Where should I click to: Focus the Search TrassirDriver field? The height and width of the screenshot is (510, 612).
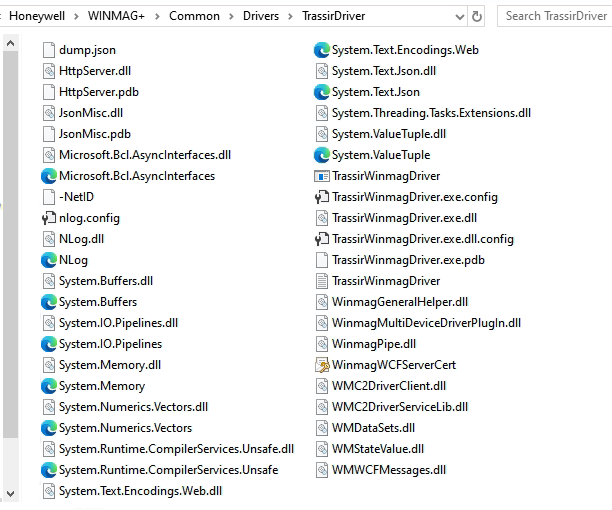tap(555, 16)
